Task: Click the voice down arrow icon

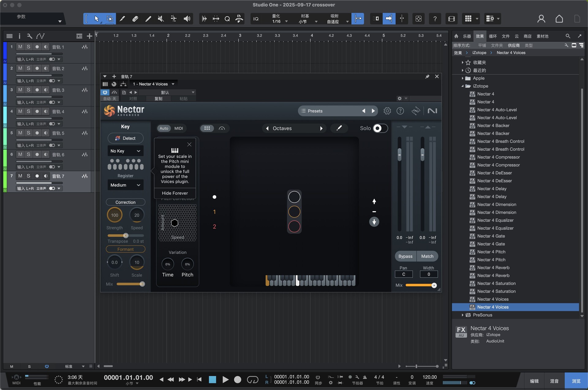Action: pos(374,222)
